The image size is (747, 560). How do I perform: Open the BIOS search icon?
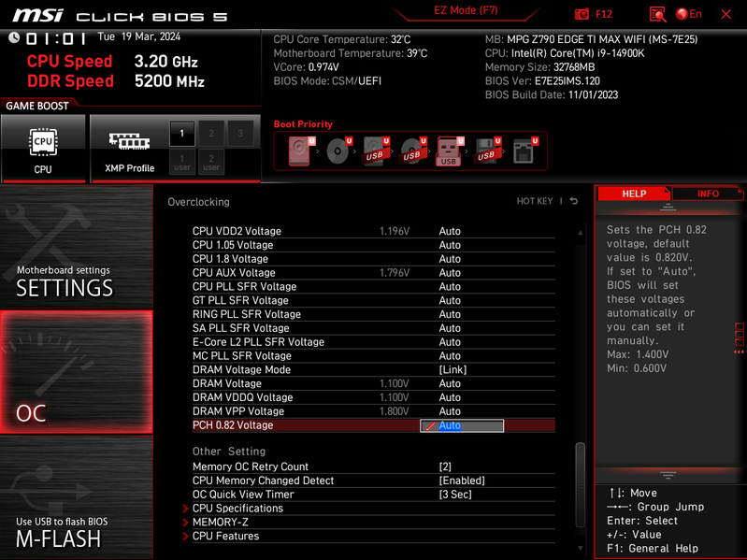click(x=657, y=14)
